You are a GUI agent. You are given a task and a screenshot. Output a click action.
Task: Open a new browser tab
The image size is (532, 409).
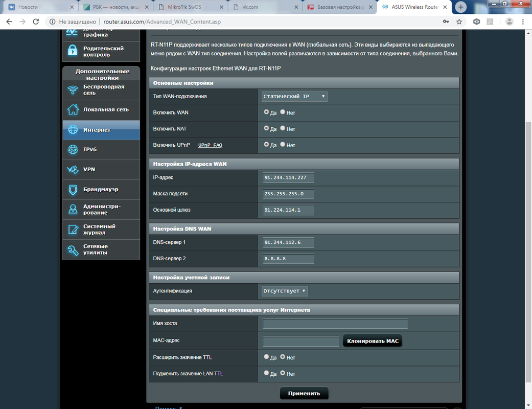(x=460, y=7)
